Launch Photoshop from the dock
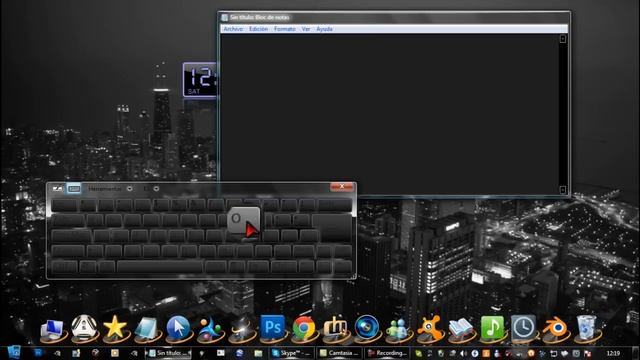 click(x=272, y=328)
